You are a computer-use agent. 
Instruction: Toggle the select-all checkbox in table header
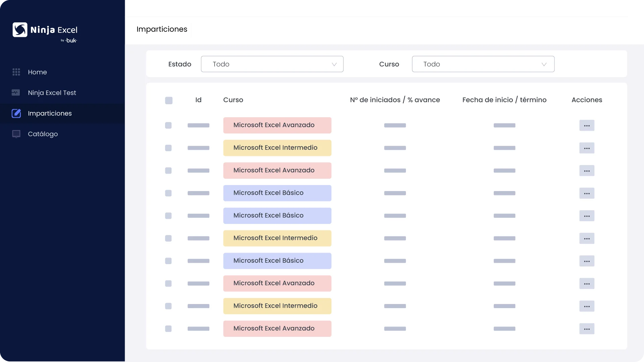point(169,100)
